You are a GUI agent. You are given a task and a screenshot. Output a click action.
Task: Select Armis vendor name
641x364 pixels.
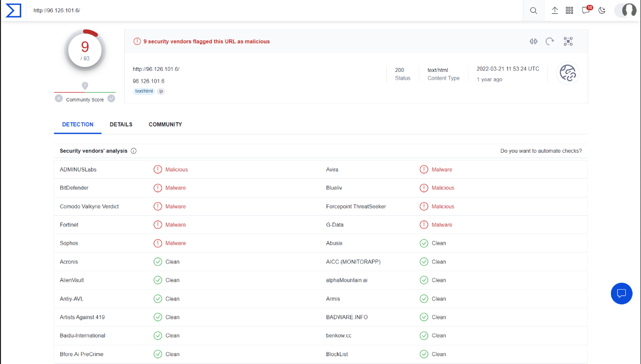[333, 298]
